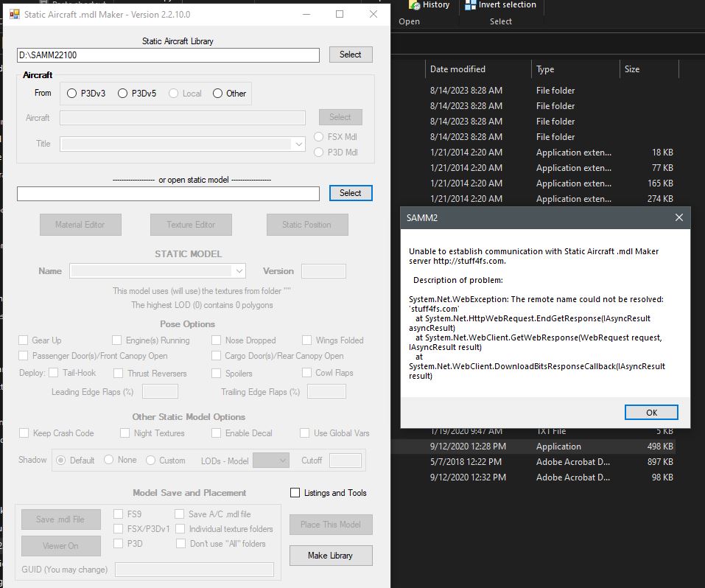Maximize the Static Aircraft .mdl Maker window
Screen dimensions: 705x588
point(340,14)
